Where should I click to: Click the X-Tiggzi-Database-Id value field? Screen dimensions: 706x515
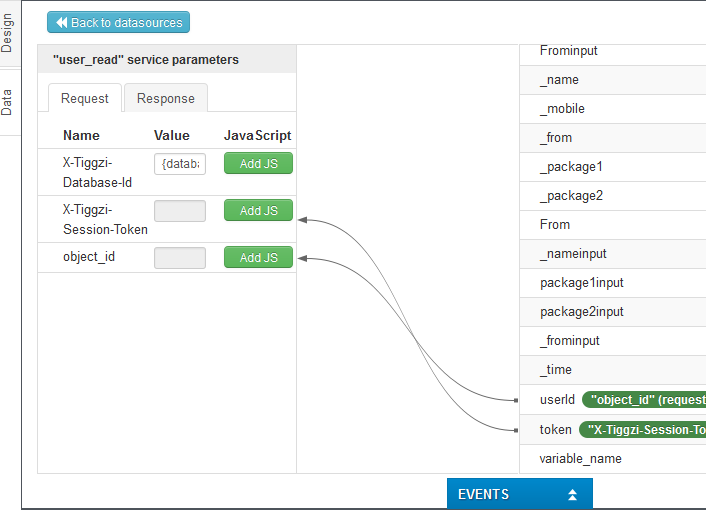(x=180, y=164)
